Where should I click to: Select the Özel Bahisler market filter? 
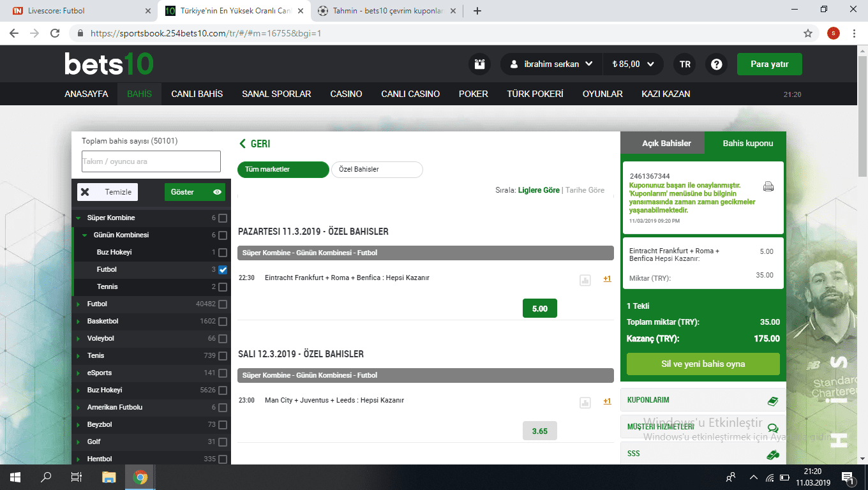(x=377, y=170)
